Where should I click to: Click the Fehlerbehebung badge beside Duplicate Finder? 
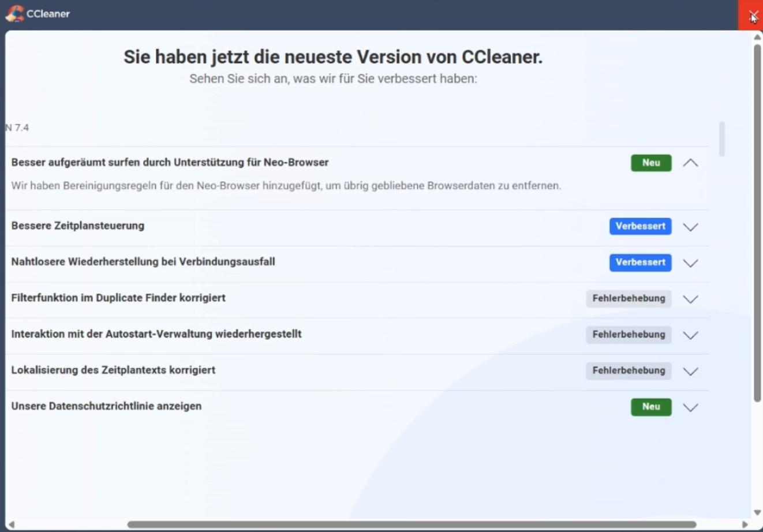click(x=629, y=298)
